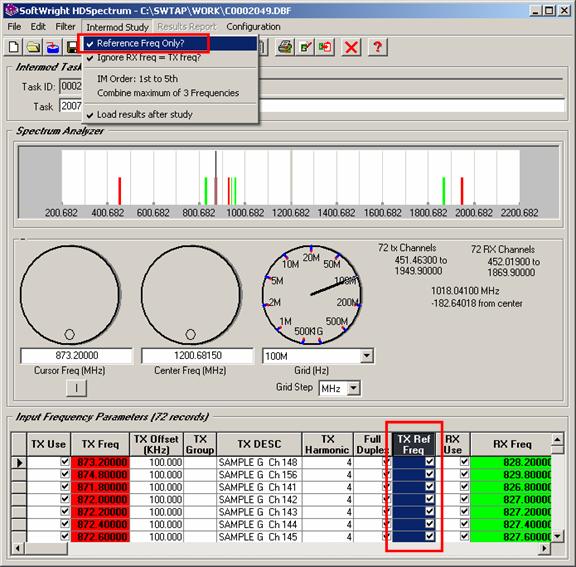
Task: Click the row selector for 873.20000 row
Action: point(19,462)
